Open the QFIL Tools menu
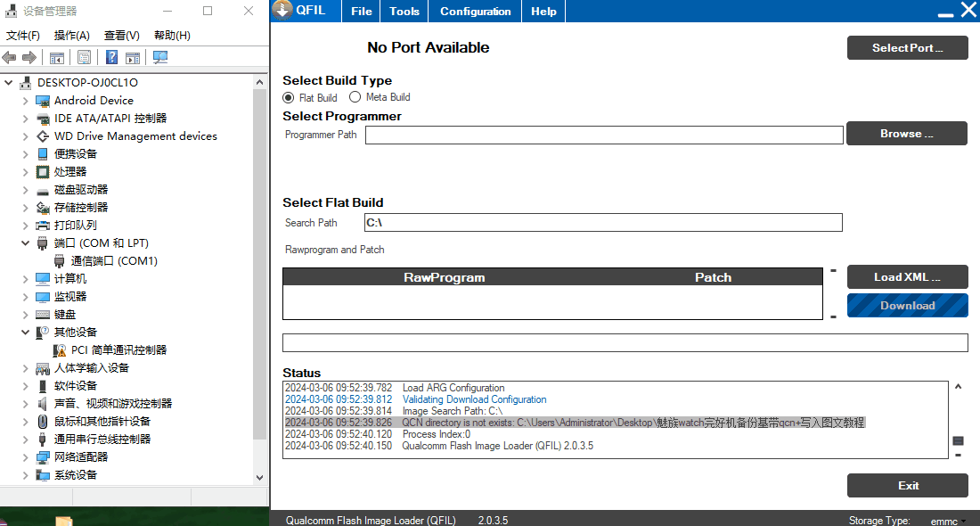Image resolution: width=980 pixels, height=526 pixels. click(404, 12)
